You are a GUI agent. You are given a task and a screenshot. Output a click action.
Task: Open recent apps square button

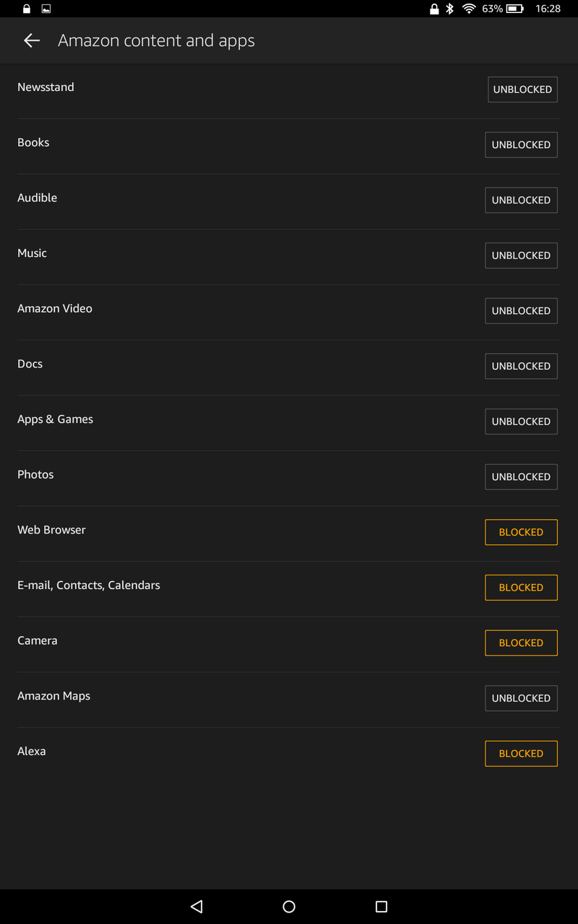(x=381, y=907)
